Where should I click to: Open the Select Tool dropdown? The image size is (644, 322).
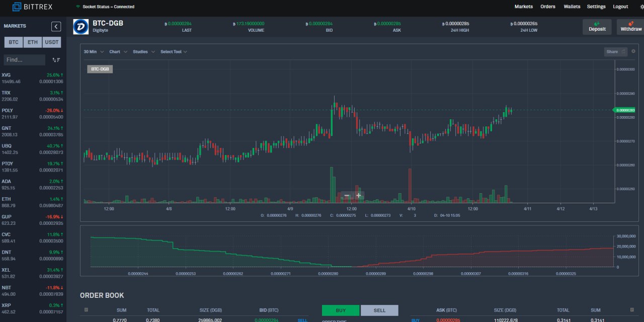coord(174,52)
